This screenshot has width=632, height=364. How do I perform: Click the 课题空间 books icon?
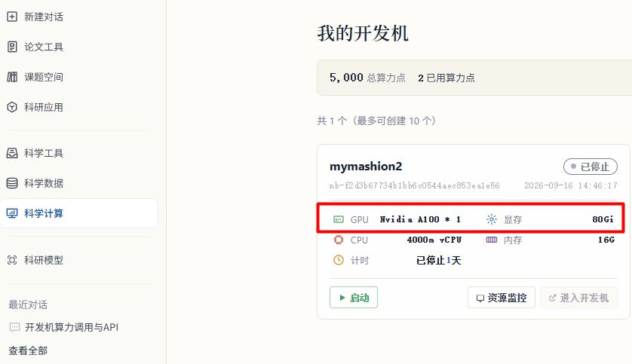pos(12,77)
